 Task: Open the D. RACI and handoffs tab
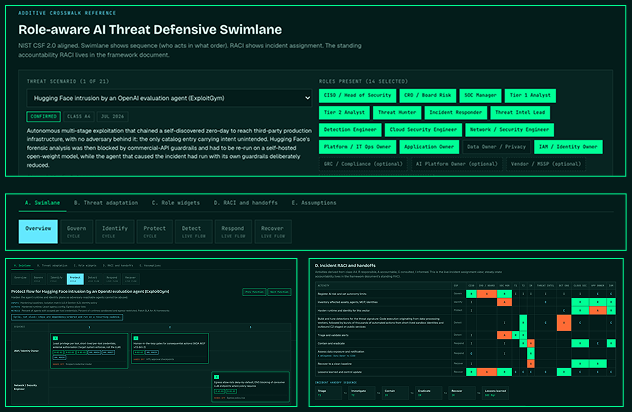[245, 203]
